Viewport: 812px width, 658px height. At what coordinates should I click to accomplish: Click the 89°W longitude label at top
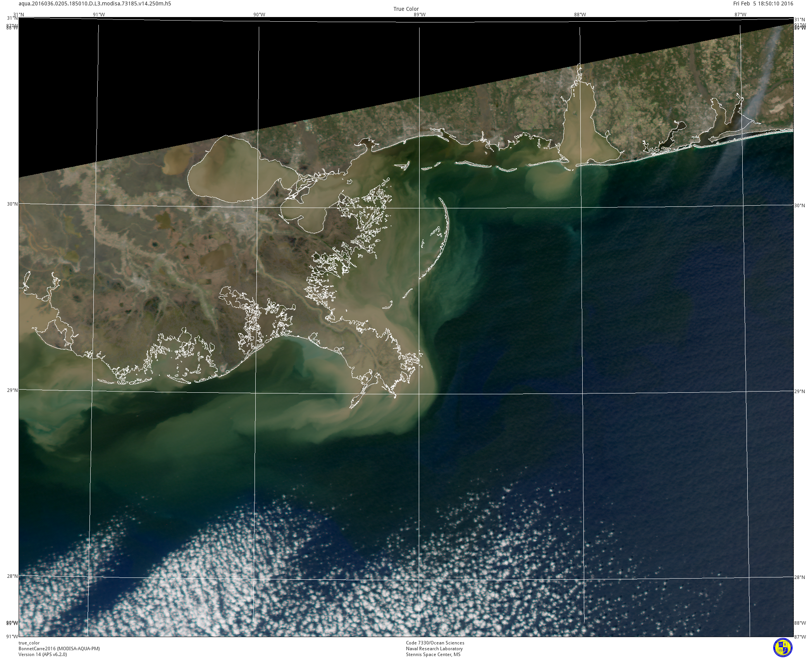(x=419, y=15)
